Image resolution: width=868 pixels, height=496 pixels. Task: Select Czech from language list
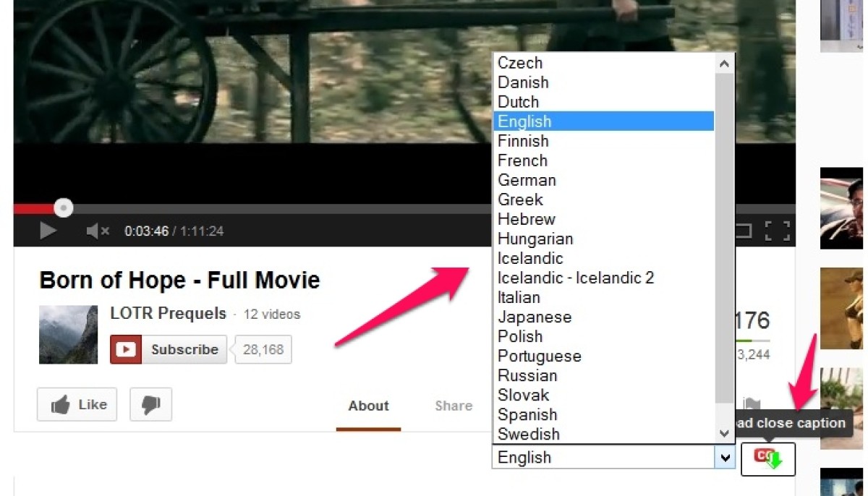pyautogui.click(x=603, y=63)
